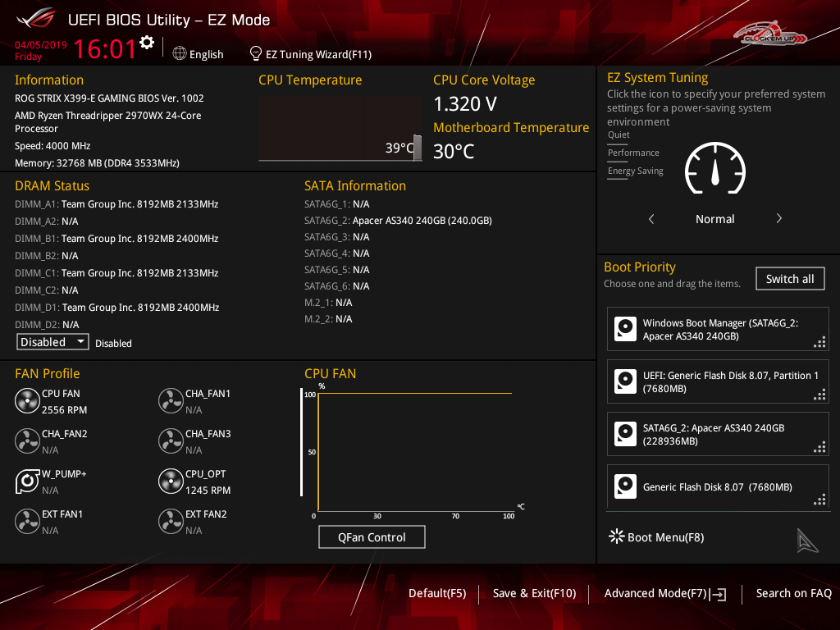Click the EZ Tuning Wizard lightbulb icon
This screenshot has width=840, height=630.
coord(256,54)
